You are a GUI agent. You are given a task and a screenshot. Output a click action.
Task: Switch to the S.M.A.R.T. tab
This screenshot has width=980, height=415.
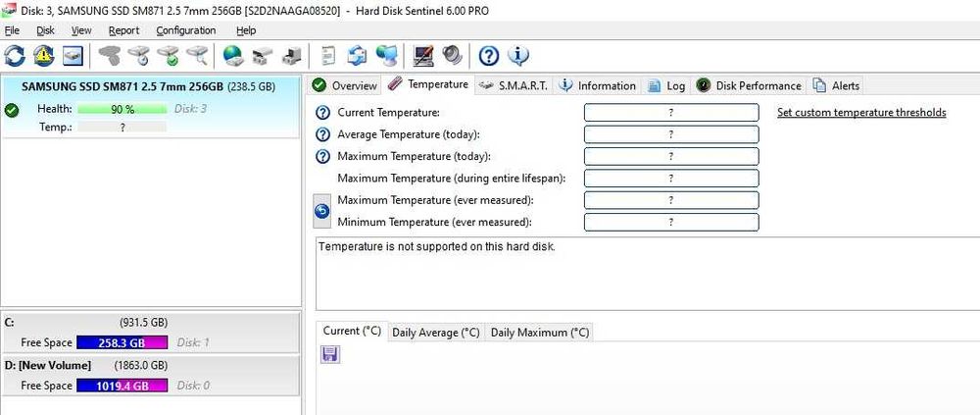(514, 85)
